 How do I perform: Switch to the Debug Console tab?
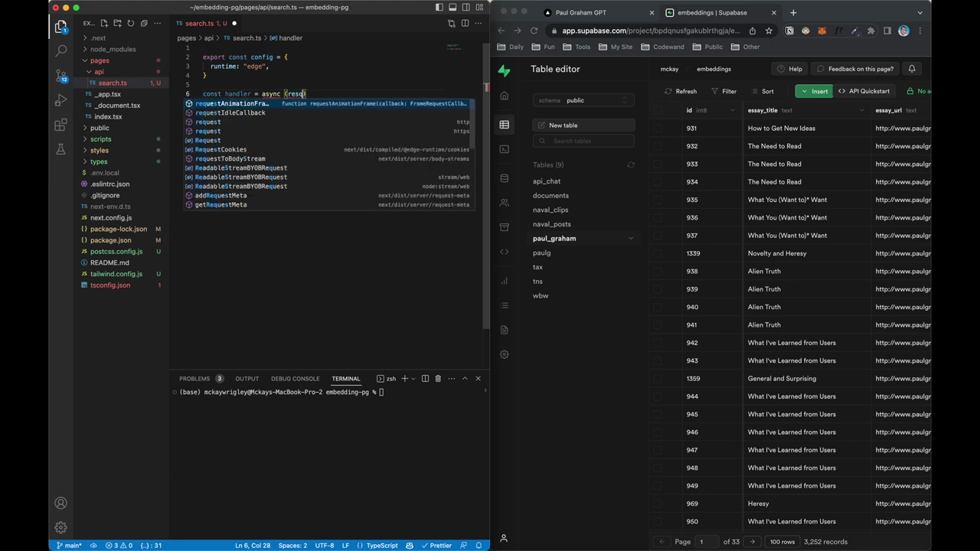pyautogui.click(x=295, y=378)
